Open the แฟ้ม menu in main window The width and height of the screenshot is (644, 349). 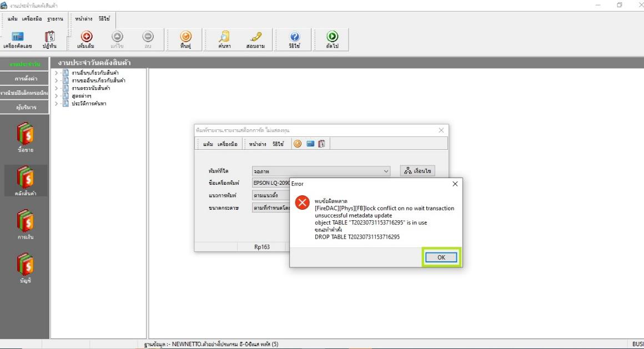coord(12,19)
